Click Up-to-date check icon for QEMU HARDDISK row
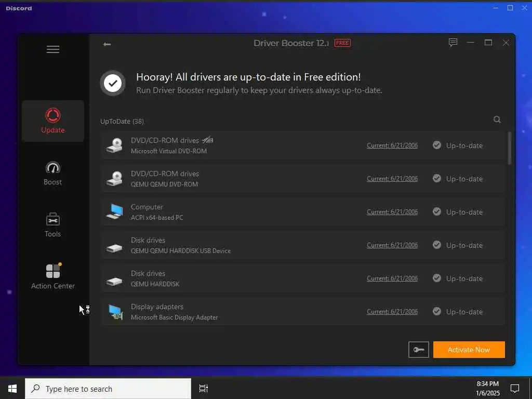The height and width of the screenshot is (399, 532). (x=437, y=278)
